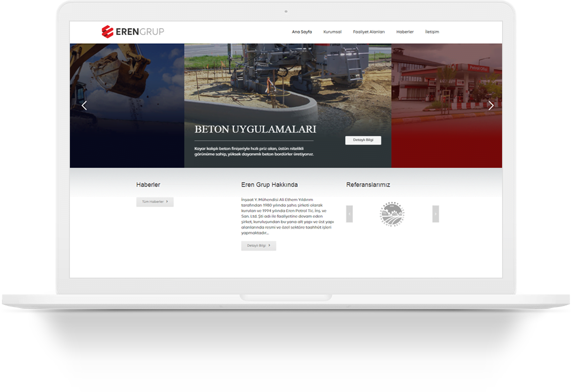
Task: Click the Referanslarımız section heading
Action: point(368,185)
